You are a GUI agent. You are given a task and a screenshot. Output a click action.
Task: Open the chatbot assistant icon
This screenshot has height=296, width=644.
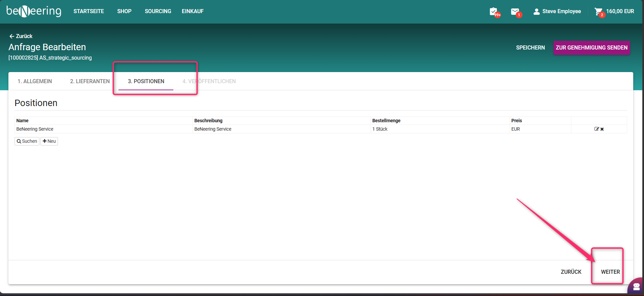point(636,286)
